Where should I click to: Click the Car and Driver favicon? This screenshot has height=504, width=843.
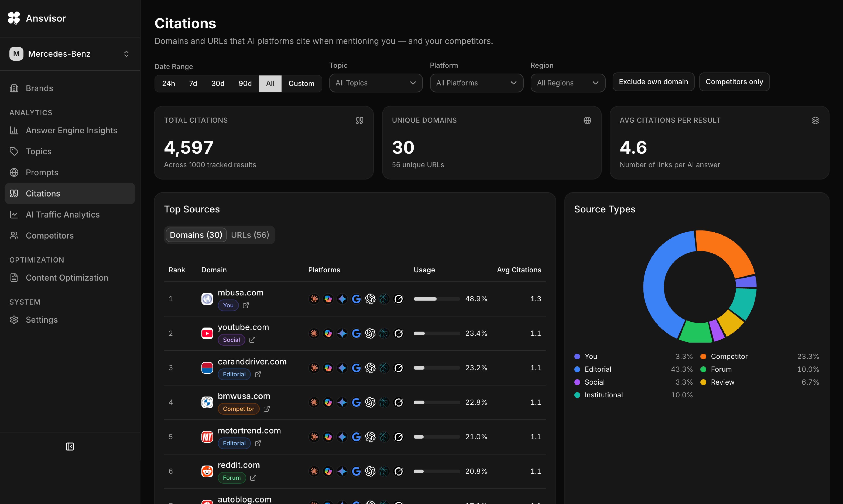click(x=207, y=368)
